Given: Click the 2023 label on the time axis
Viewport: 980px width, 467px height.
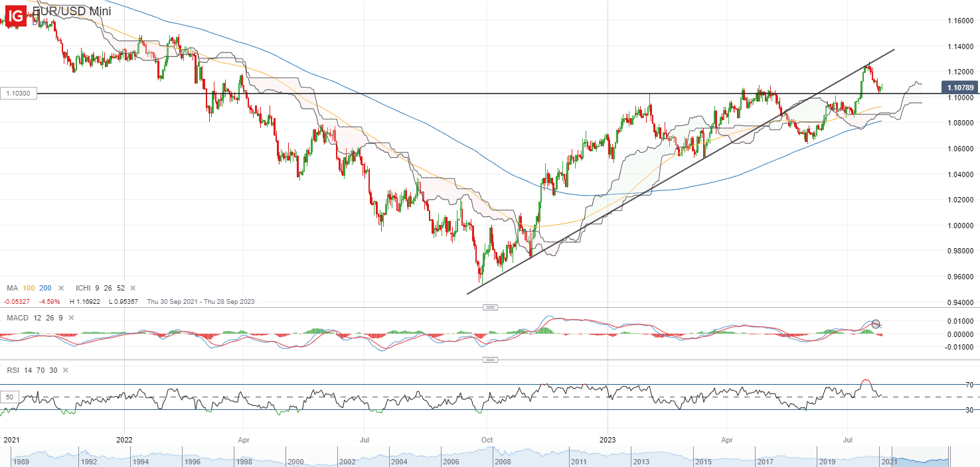Looking at the screenshot, I should tap(608, 439).
